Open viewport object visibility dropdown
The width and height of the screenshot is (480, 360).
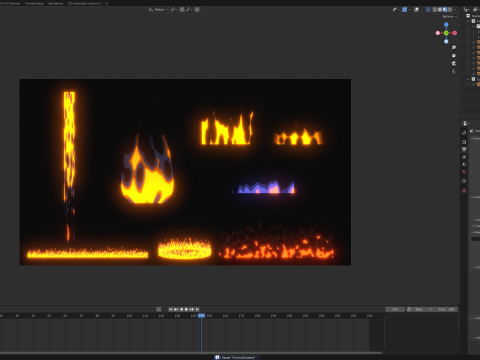pos(396,10)
